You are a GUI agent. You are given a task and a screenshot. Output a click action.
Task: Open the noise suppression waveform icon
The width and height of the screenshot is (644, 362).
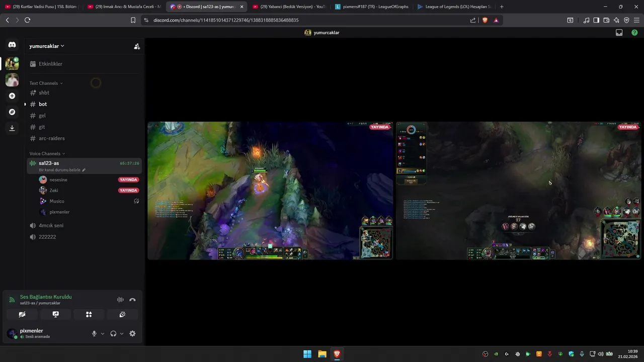pos(120,300)
